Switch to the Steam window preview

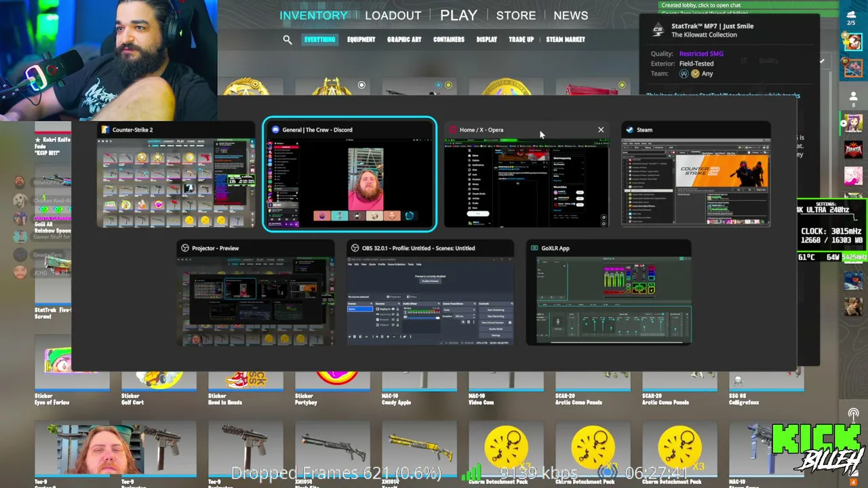[696, 175]
